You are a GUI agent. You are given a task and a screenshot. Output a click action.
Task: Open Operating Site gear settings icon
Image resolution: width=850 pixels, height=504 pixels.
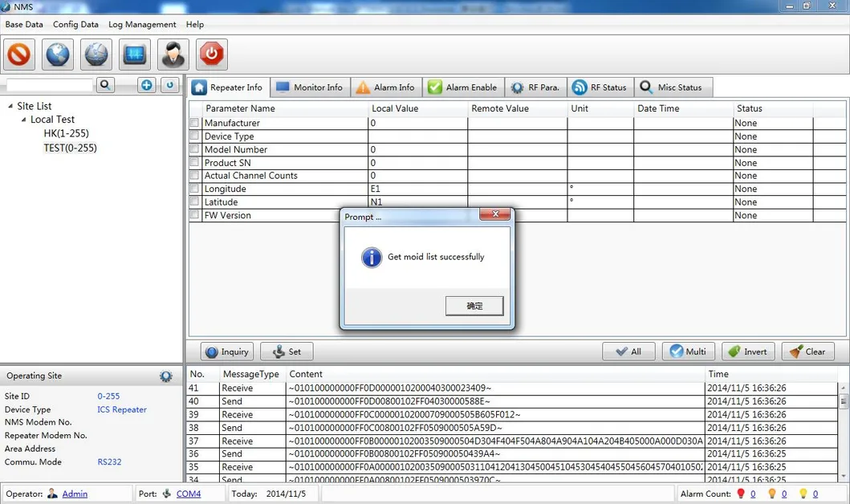165,376
